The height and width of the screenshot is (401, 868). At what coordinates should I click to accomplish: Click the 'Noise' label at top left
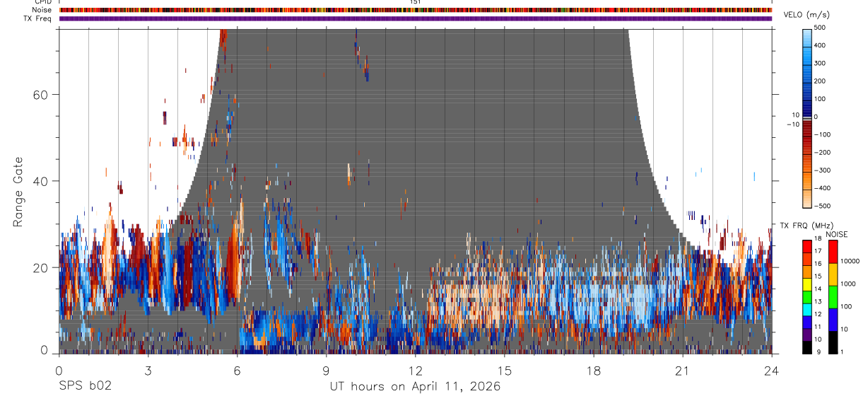click(42, 10)
